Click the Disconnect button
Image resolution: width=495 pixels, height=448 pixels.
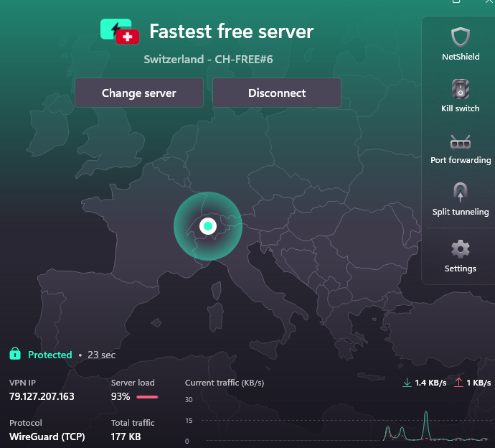click(277, 93)
